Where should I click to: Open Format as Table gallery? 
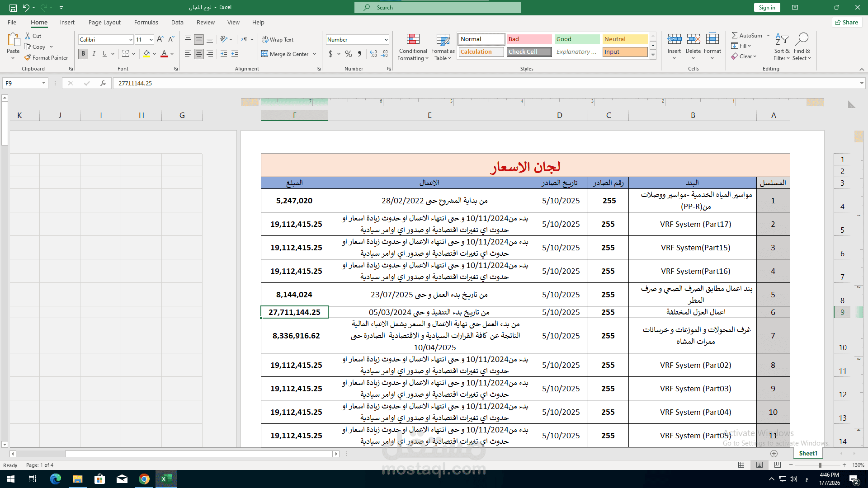443,47
